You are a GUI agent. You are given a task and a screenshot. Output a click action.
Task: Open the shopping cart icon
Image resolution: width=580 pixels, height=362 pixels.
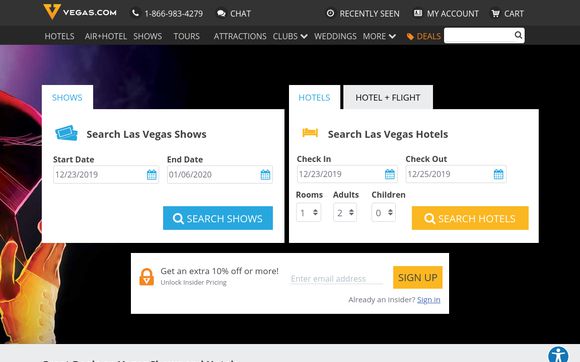495,14
